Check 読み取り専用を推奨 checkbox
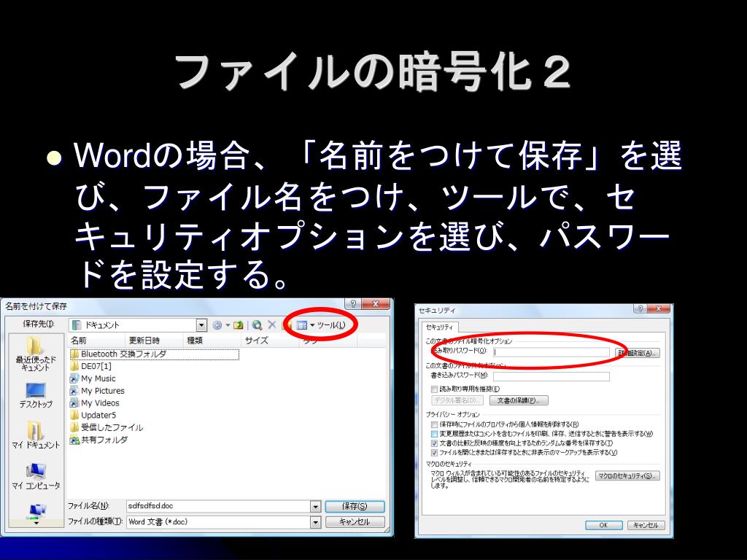Viewport: 747px width, 560px height. point(434,389)
